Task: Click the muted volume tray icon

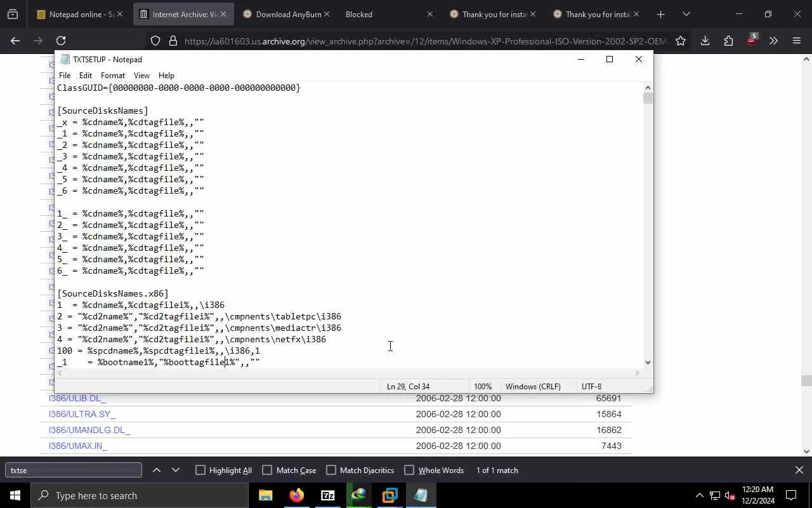Action: click(x=730, y=495)
